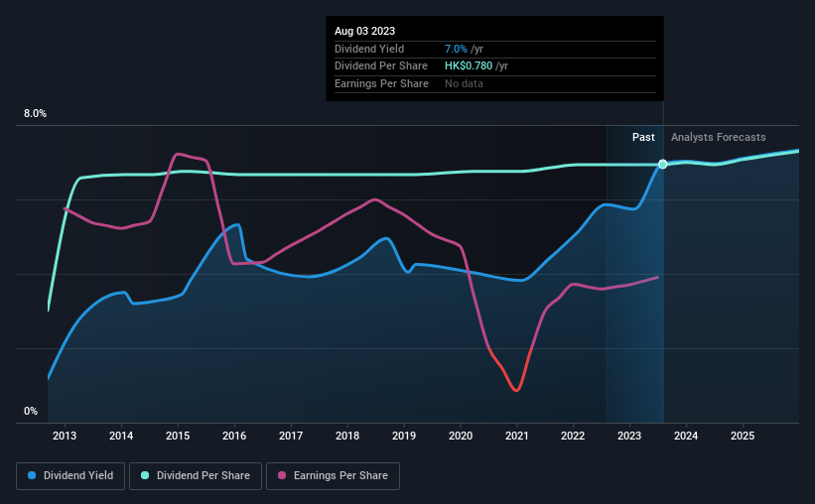Image resolution: width=815 pixels, height=504 pixels.
Task: Click the teal Dividend Per Share legend dot
Action: (145, 475)
